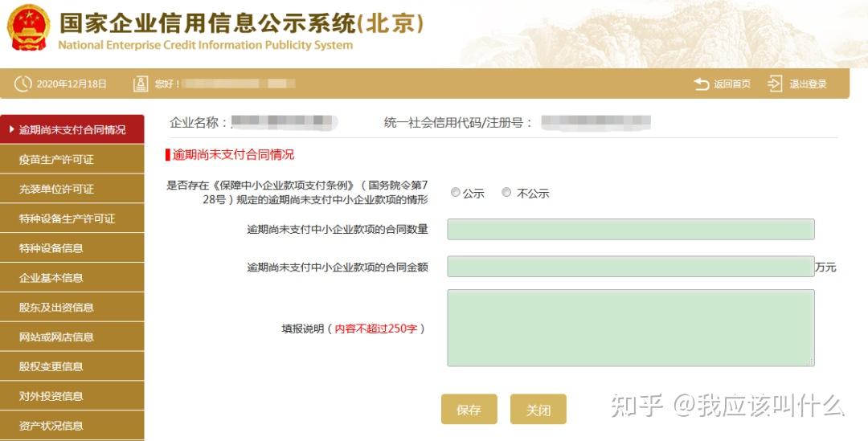Viewport: 868px width, 441px height.
Task: Select the 不公示 radio button
Action: [x=506, y=193]
